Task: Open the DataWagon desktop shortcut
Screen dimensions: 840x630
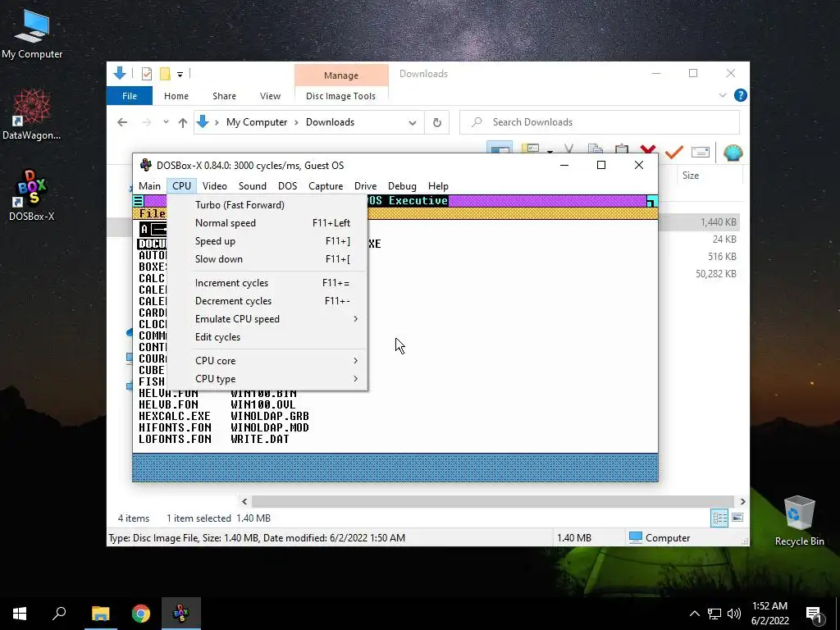Action: click(32, 115)
